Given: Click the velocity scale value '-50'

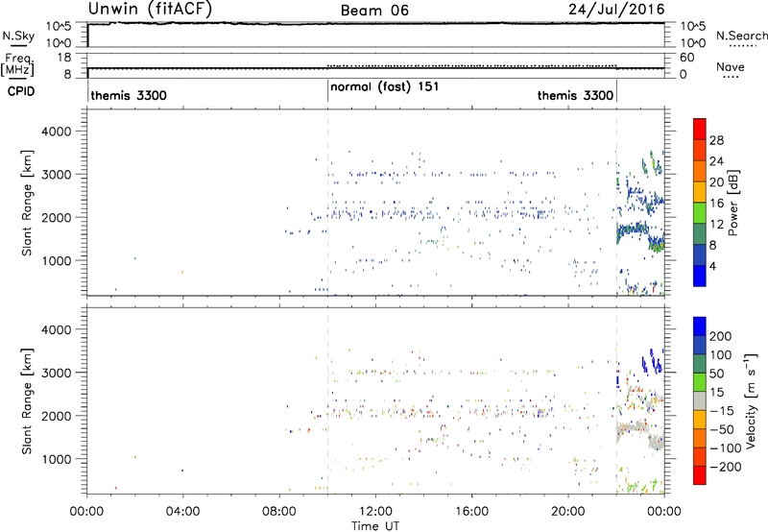Looking at the screenshot, I should (x=722, y=429).
